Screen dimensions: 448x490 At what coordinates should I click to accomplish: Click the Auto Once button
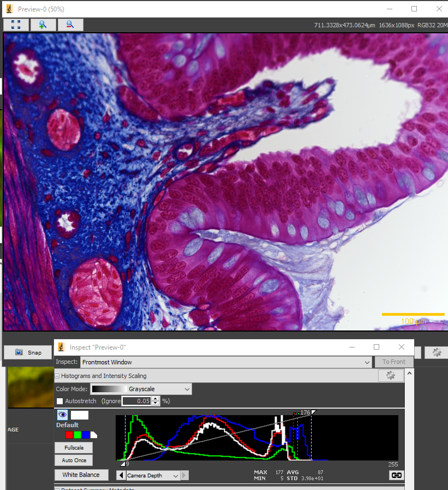click(74, 460)
